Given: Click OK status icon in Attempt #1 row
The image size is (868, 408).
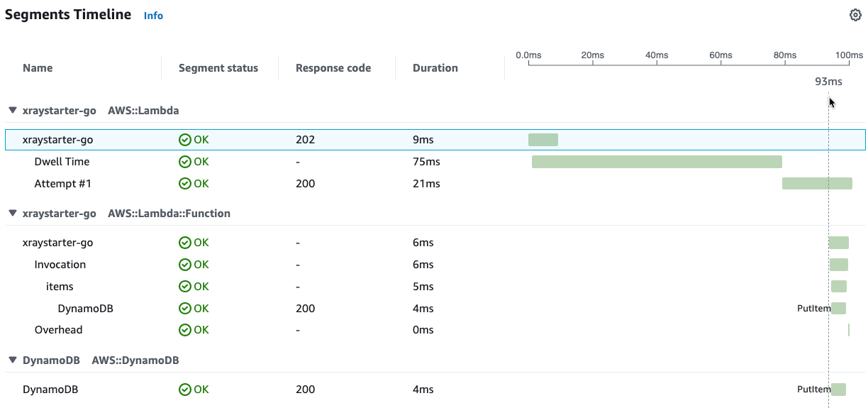Looking at the screenshot, I should [x=185, y=184].
